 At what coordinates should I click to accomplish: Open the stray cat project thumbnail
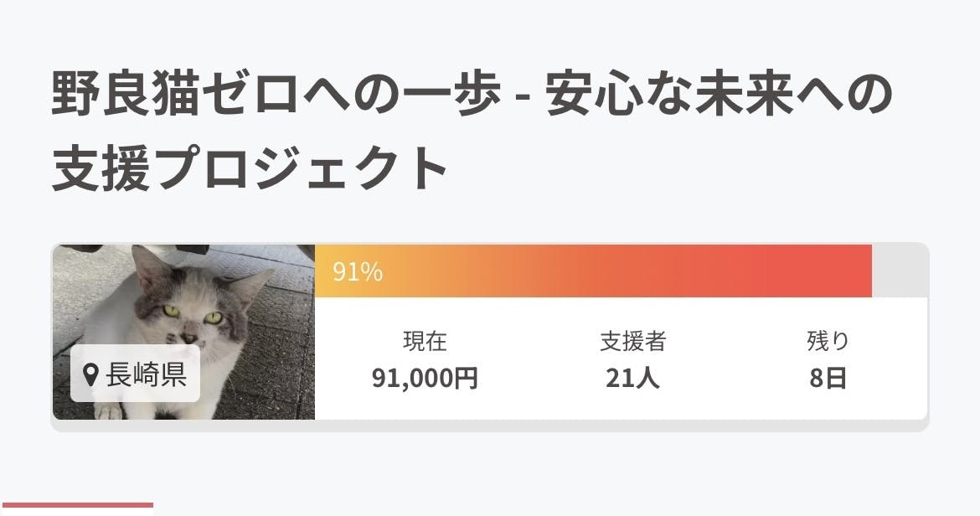pyautogui.click(x=183, y=332)
